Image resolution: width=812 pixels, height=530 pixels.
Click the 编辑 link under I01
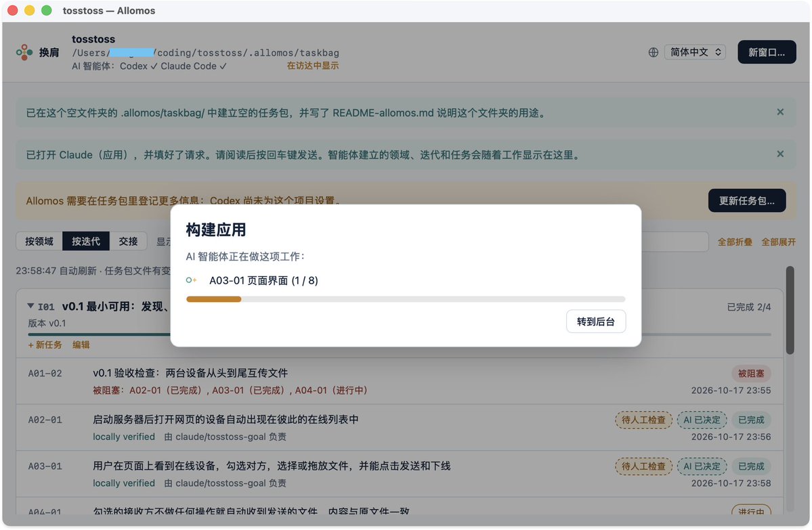pos(81,345)
